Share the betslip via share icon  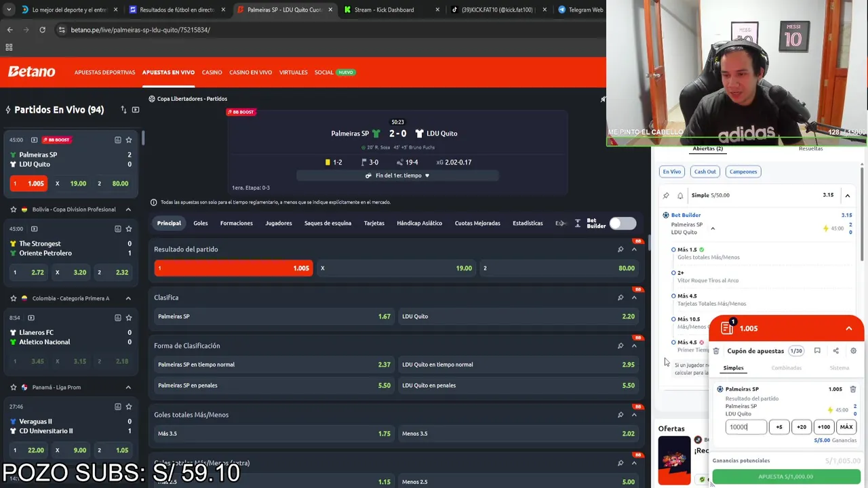tap(835, 351)
